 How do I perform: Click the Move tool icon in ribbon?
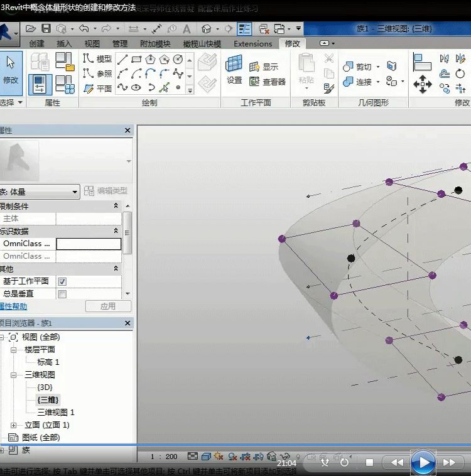[422, 84]
